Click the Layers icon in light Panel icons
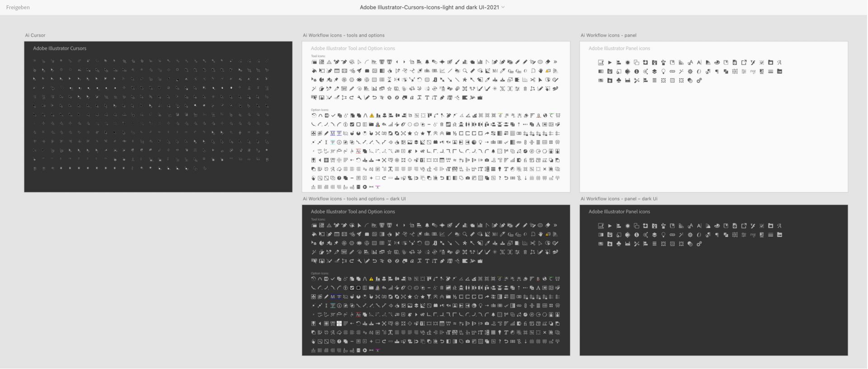 654,71
